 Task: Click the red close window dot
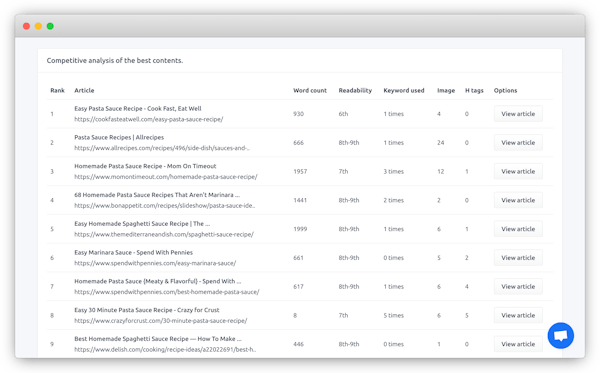pyautogui.click(x=26, y=26)
